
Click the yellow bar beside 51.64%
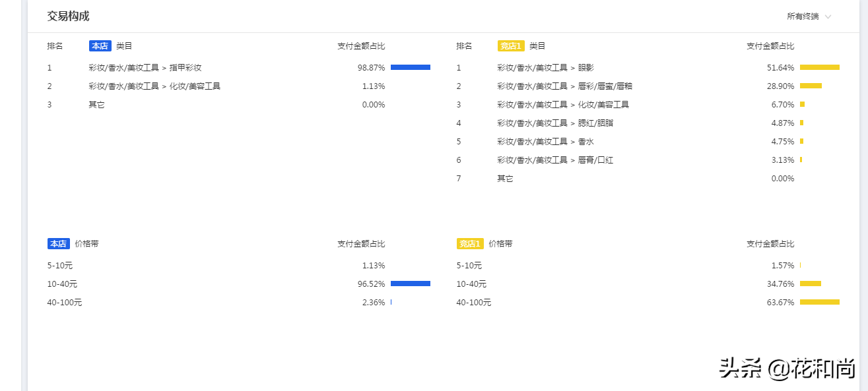(820, 67)
